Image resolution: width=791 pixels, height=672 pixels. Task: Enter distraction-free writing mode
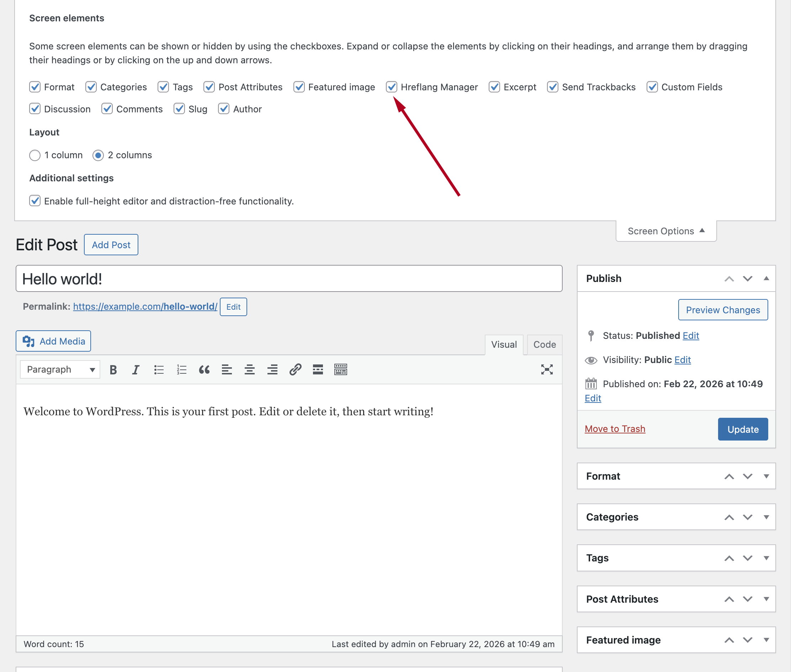pos(546,369)
